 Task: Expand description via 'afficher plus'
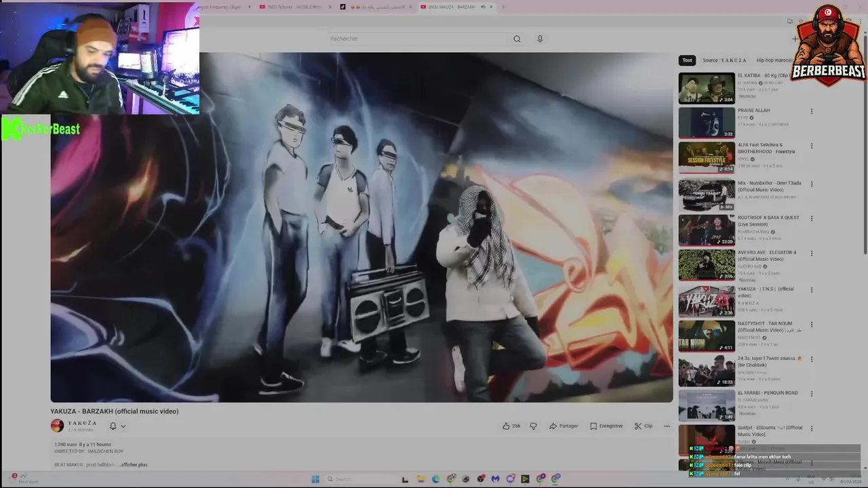[x=134, y=465]
